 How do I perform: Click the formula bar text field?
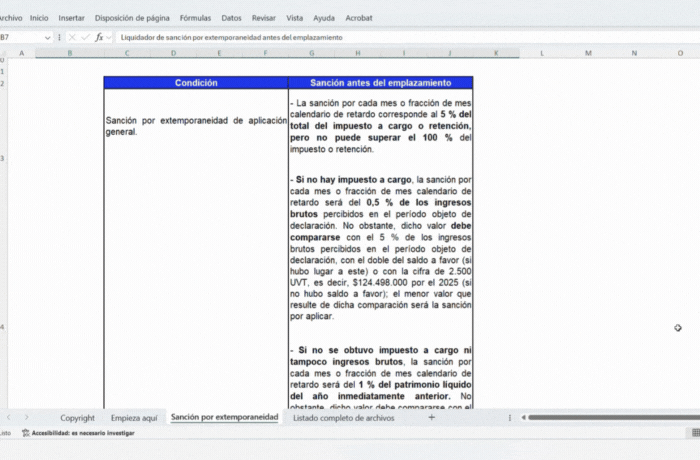(406, 38)
